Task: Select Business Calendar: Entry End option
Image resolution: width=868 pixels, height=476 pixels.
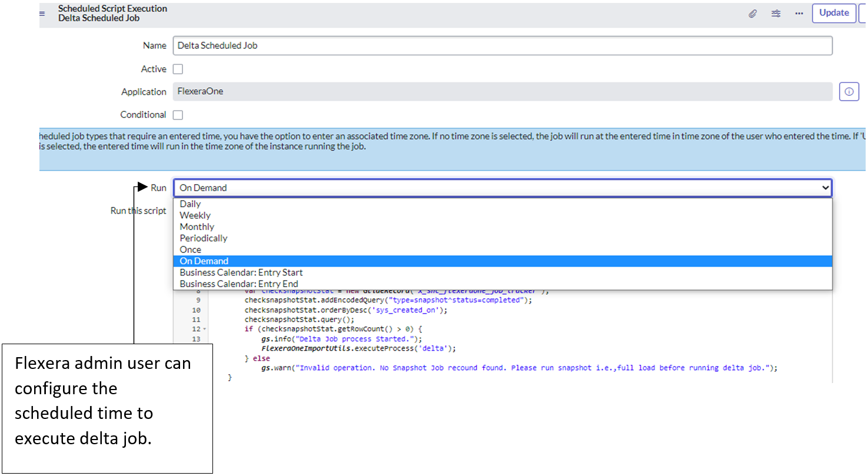Action: pyautogui.click(x=238, y=284)
